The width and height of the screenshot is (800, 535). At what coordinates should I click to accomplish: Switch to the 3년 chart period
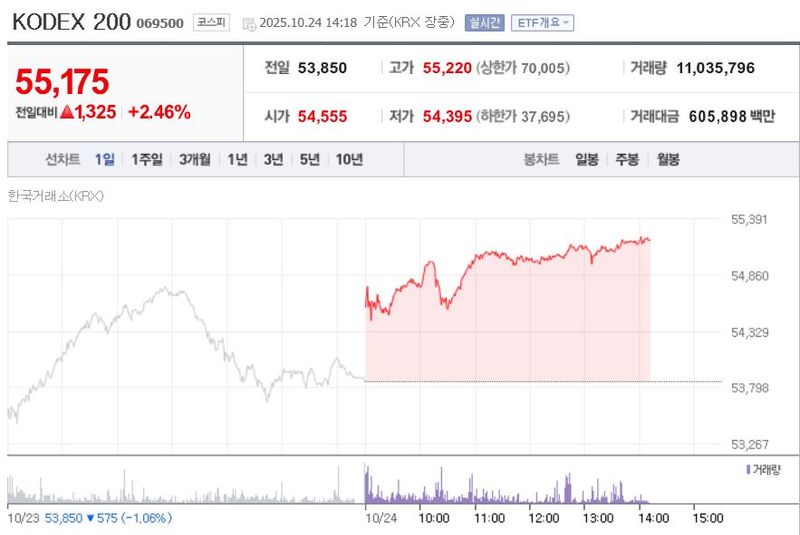tap(273, 159)
